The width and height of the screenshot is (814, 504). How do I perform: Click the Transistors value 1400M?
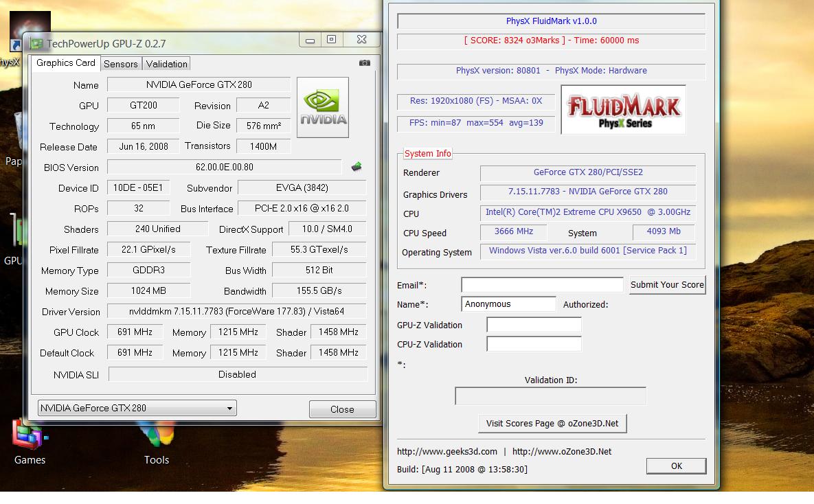click(263, 146)
